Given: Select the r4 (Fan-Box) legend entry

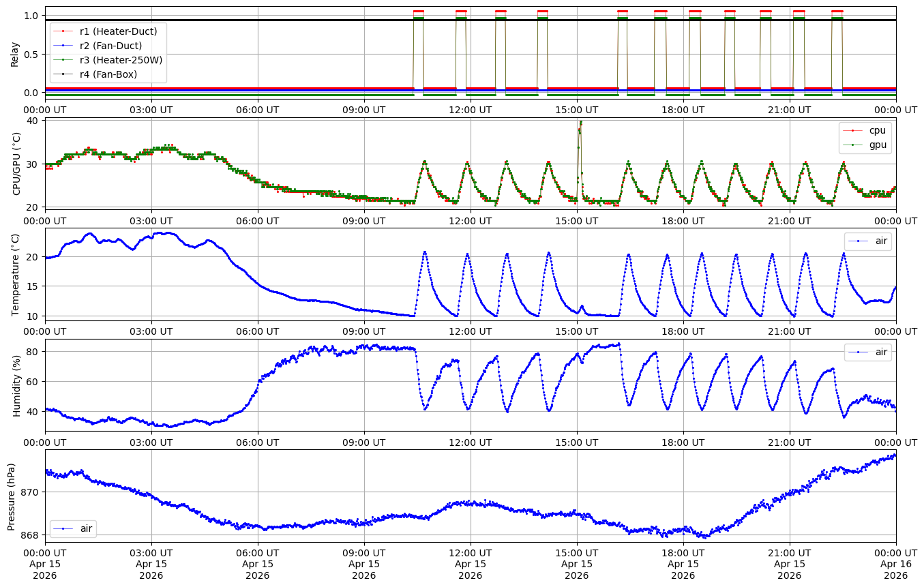Looking at the screenshot, I should coord(108,74).
